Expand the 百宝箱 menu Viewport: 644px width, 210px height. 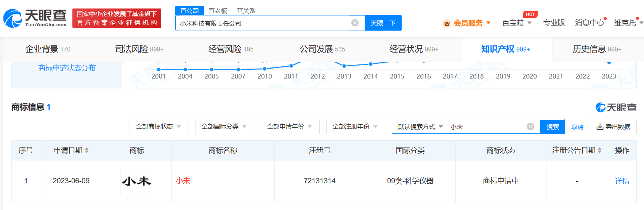click(x=517, y=23)
